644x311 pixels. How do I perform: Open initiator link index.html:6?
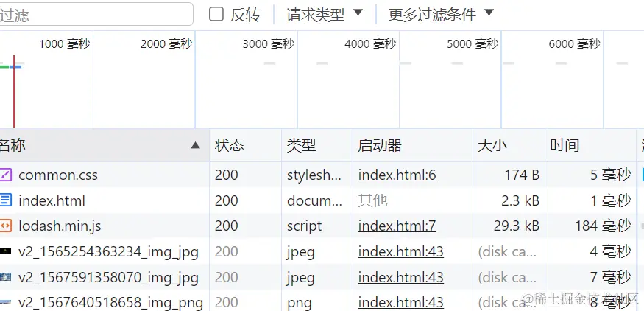point(397,175)
